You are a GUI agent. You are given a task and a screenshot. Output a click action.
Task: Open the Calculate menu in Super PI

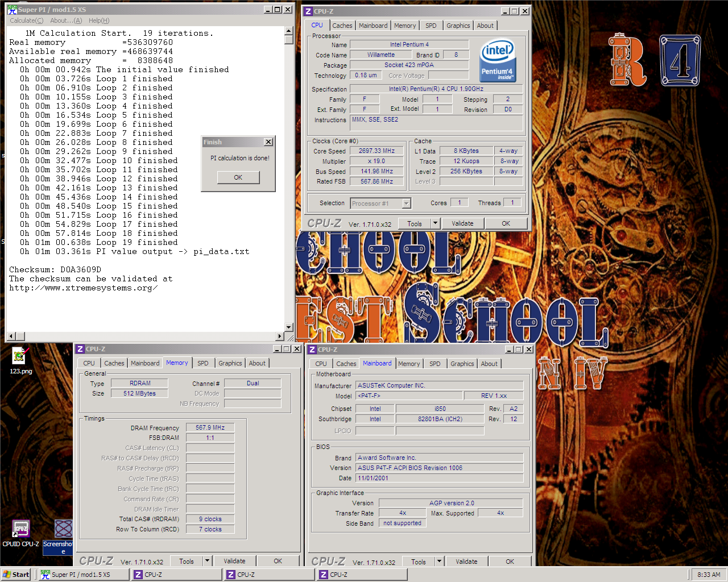tap(26, 20)
